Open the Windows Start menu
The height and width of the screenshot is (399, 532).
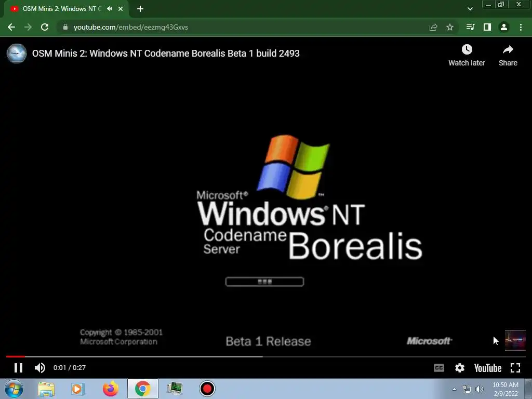point(14,389)
